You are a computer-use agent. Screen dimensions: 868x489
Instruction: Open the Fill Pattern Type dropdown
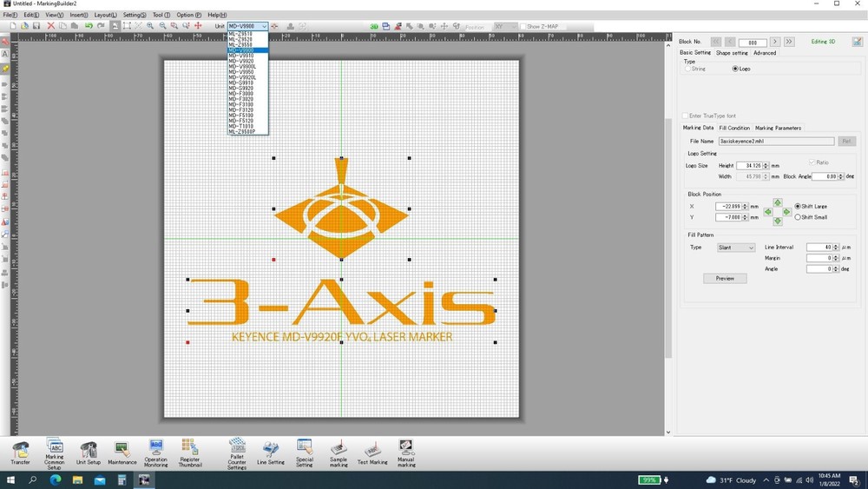(x=736, y=248)
